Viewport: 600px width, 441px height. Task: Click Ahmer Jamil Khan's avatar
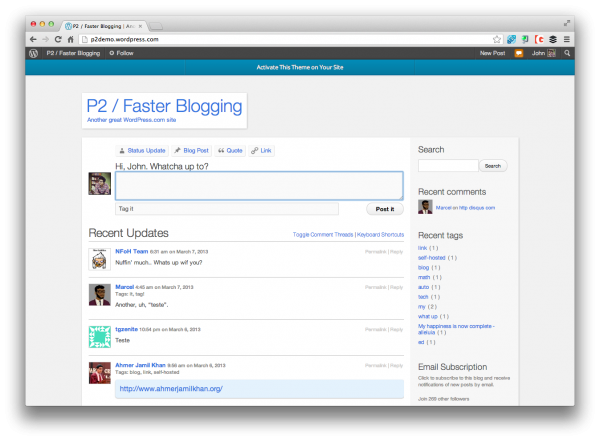99,373
